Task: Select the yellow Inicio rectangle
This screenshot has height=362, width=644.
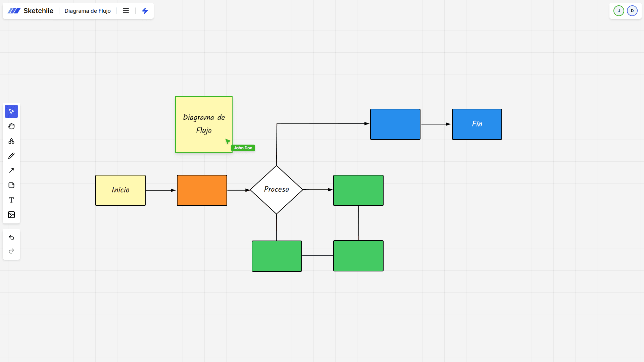Action: [x=120, y=190]
